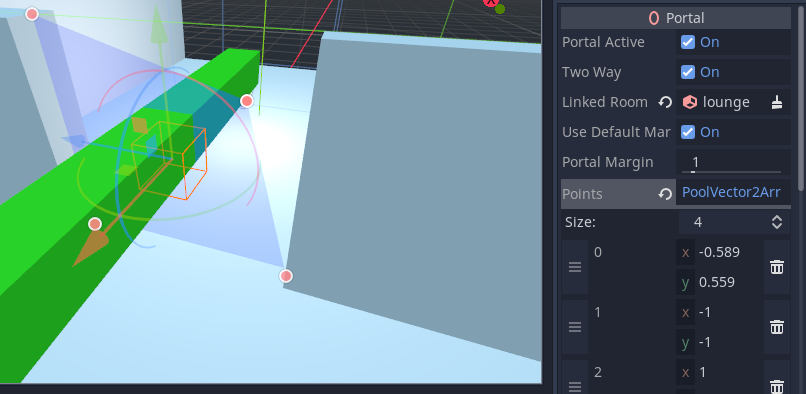806x394 pixels.
Task: Click the orange wireframe portal box gizmo
Action: coord(170,160)
